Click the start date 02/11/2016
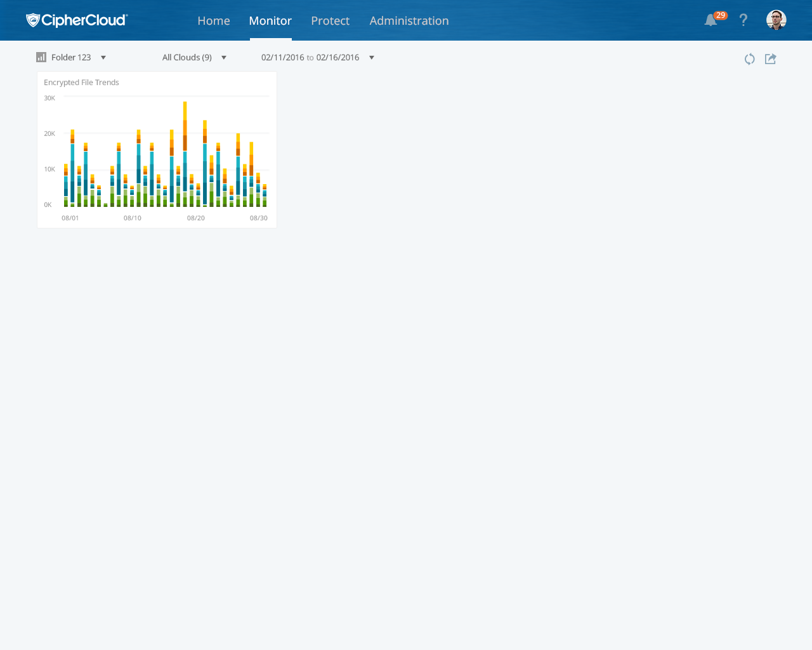This screenshot has width=812, height=650. (x=283, y=57)
